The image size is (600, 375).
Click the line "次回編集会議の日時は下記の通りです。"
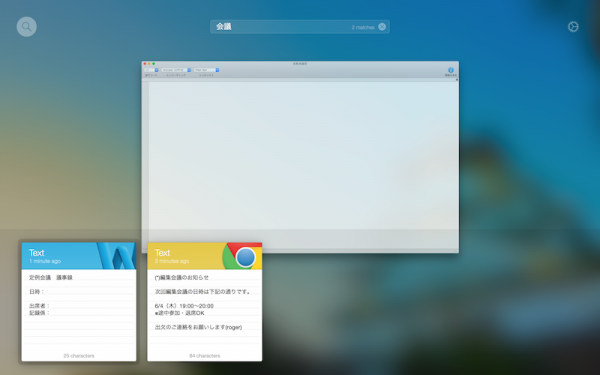point(203,292)
